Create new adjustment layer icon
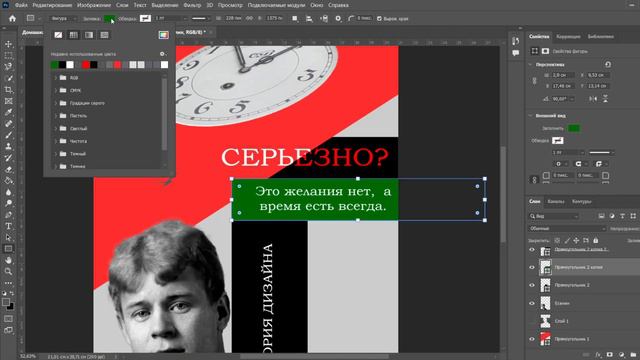Screen dimensions: 640x360 (x=622, y=355)
